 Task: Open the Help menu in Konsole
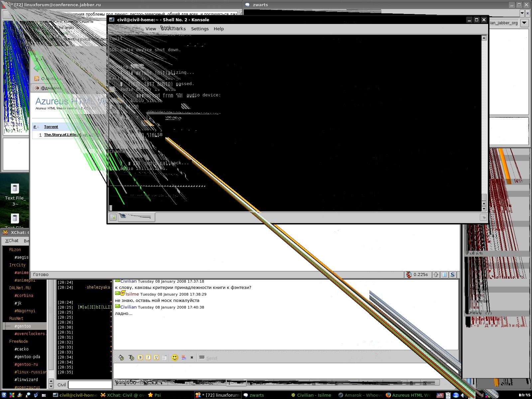click(218, 29)
